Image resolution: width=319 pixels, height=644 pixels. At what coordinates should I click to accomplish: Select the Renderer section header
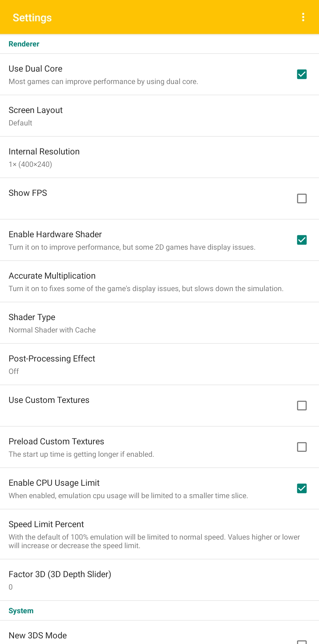(24, 44)
